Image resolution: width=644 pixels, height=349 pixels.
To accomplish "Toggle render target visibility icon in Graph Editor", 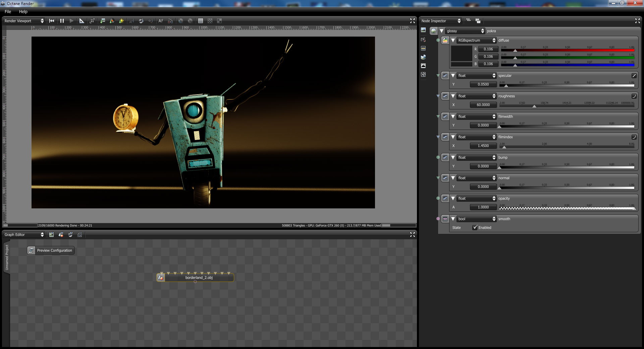I will click(x=52, y=235).
